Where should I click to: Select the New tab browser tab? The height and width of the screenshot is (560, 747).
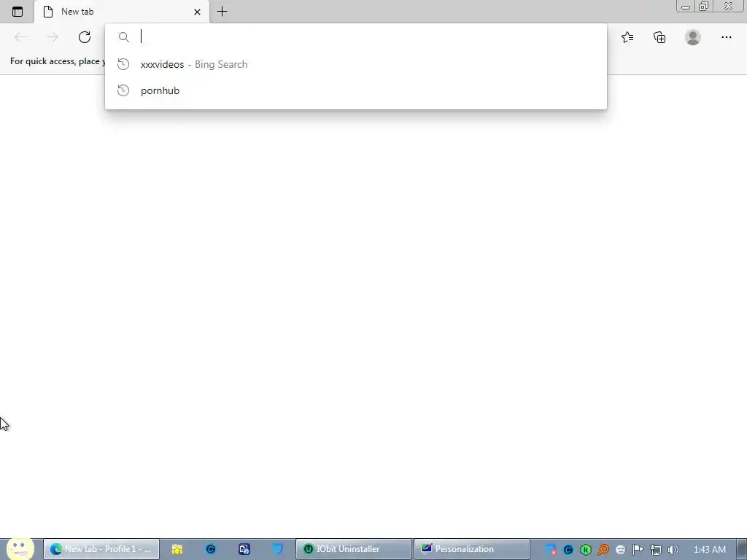(x=122, y=12)
